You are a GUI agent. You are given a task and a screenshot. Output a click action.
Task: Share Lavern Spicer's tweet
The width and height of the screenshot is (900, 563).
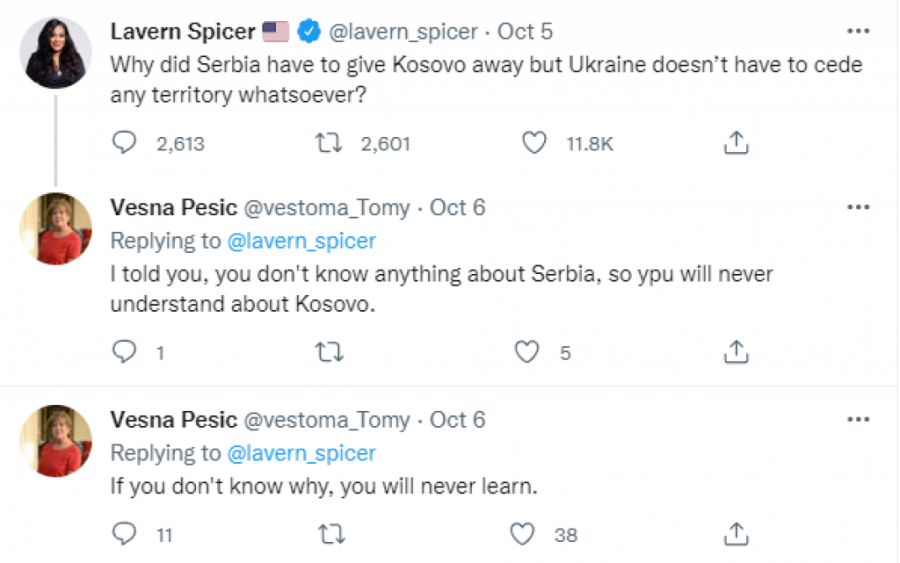click(x=736, y=144)
